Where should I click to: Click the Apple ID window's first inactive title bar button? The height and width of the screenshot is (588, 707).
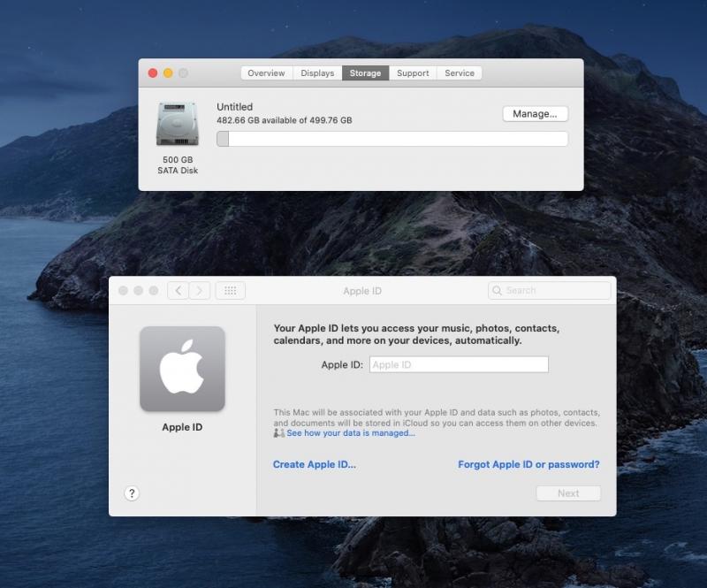(123, 291)
